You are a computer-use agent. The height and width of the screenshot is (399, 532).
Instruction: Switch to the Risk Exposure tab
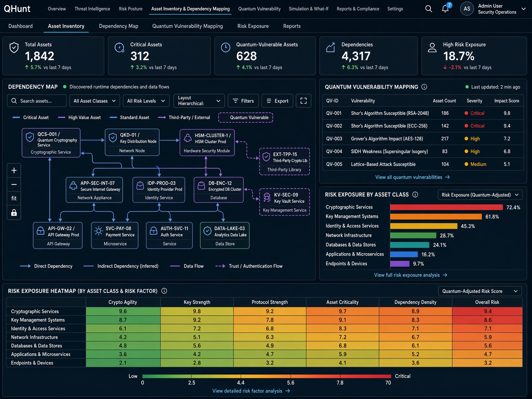253,26
